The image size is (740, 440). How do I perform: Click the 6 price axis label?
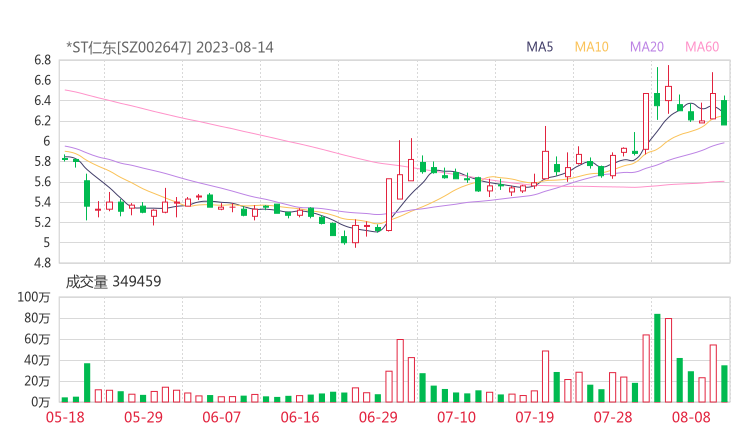click(x=47, y=141)
